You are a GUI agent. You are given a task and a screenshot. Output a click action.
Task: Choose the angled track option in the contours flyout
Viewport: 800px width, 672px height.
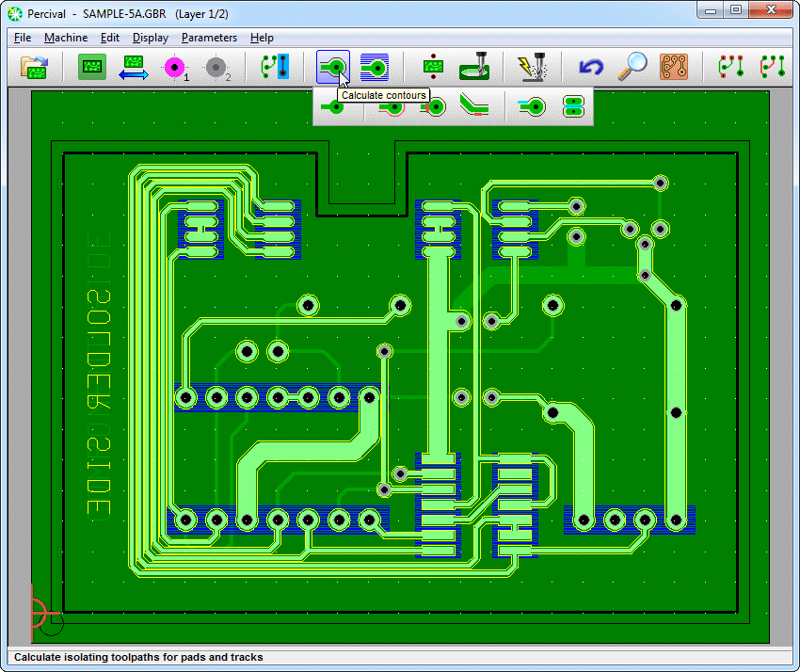pyautogui.click(x=474, y=107)
